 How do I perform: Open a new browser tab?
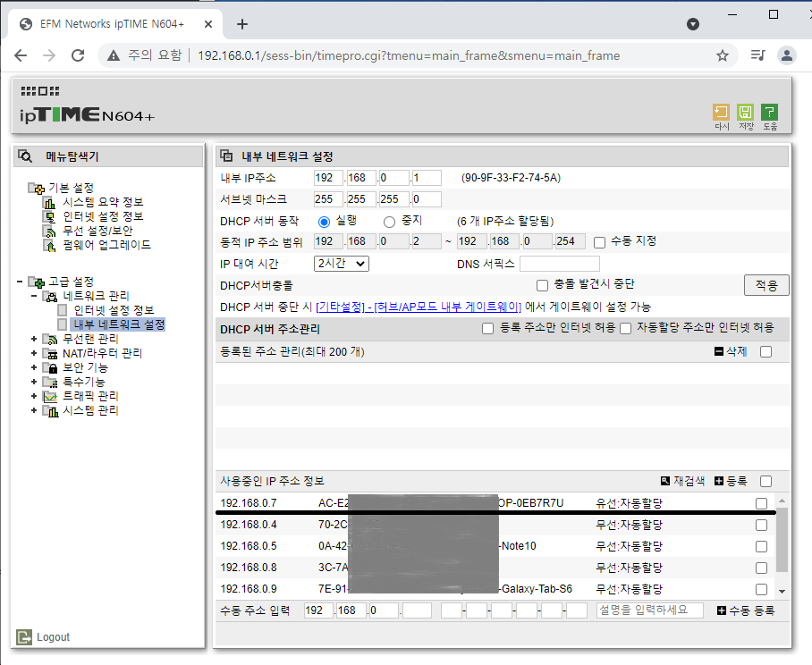241,24
